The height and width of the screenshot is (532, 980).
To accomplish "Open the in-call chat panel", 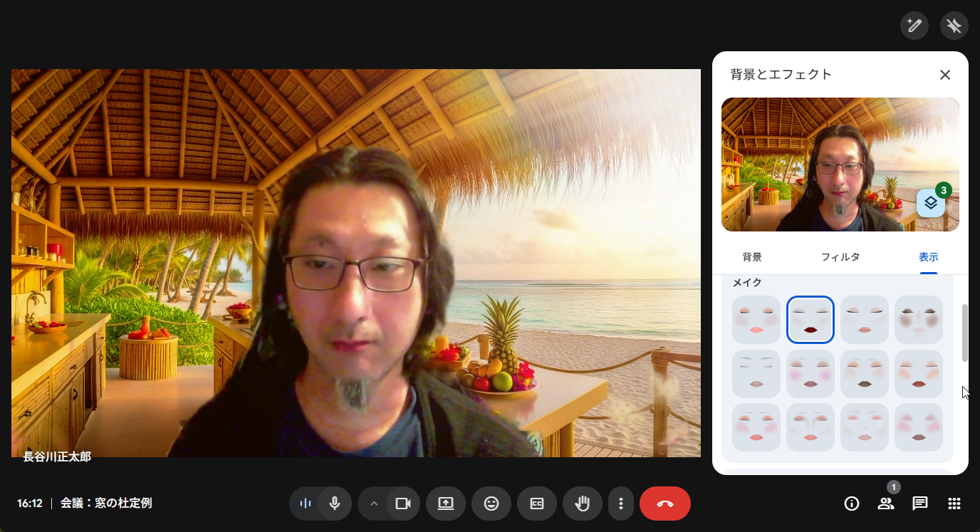I will [920, 504].
